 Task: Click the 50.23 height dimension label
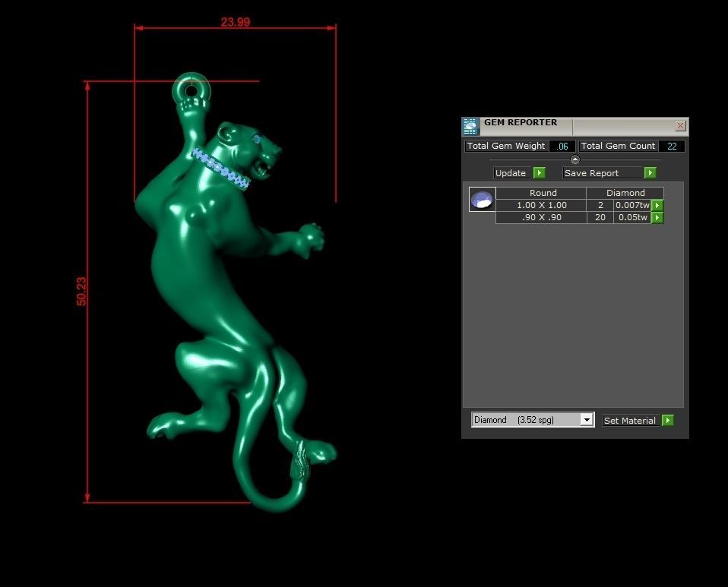click(x=81, y=292)
